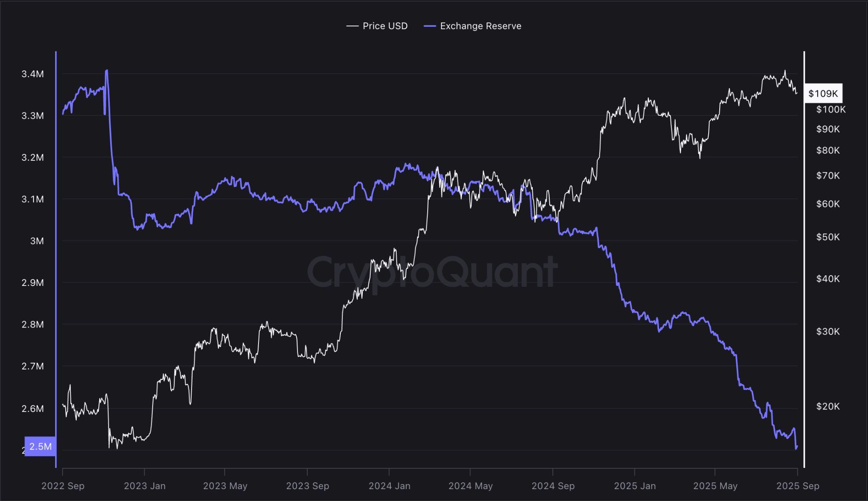Click the 3M reserve axis label

[x=37, y=241]
